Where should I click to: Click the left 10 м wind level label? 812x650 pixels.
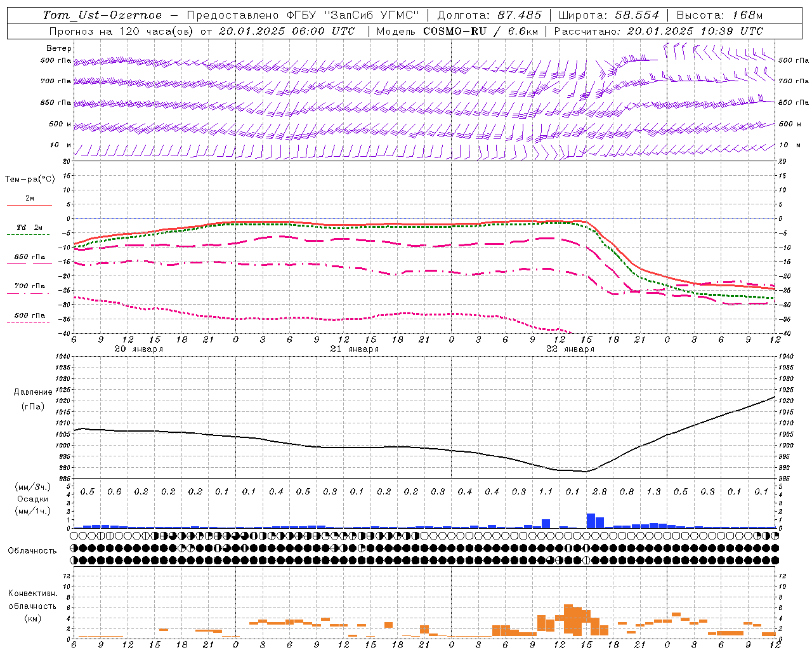click(x=61, y=145)
